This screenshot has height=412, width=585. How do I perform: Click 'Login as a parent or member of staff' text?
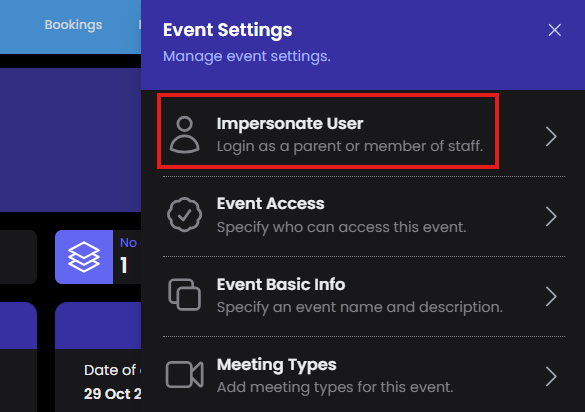pyautogui.click(x=350, y=146)
